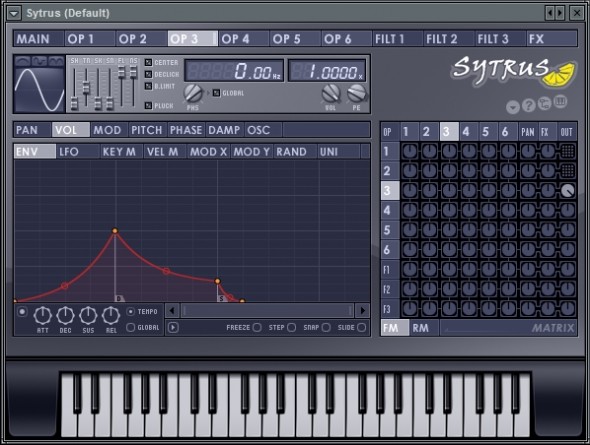The width and height of the screenshot is (590, 445).
Task: Click the operator 3 OUT matrix knob
Action: pyautogui.click(x=567, y=191)
